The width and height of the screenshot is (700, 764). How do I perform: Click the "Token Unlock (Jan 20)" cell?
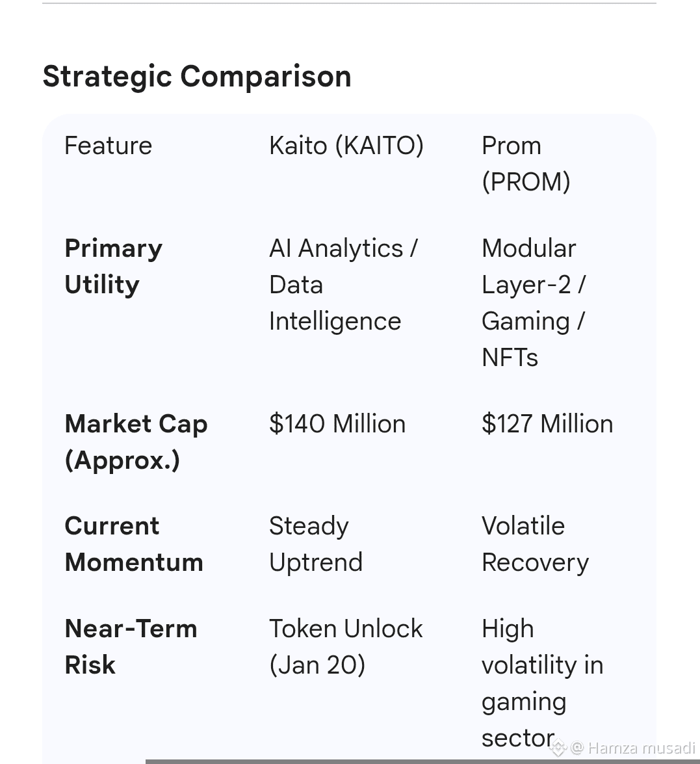(x=346, y=646)
